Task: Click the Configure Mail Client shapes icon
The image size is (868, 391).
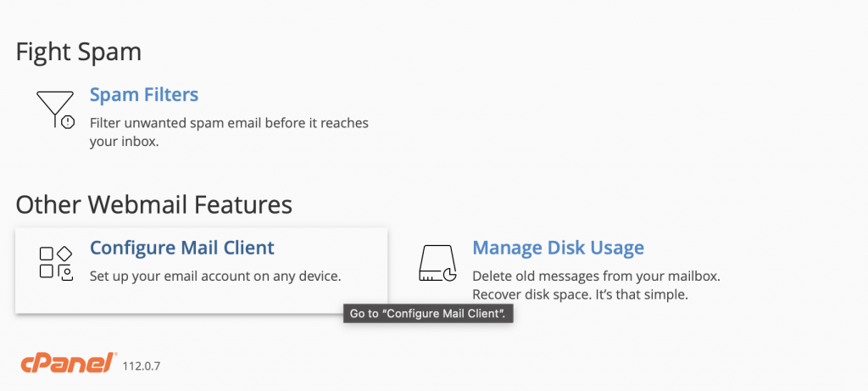Action: [x=56, y=263]
